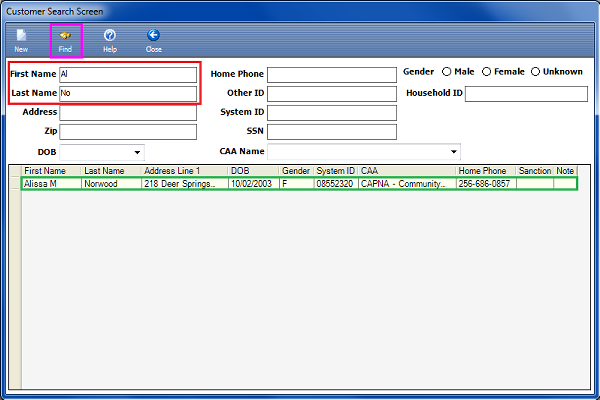This screenshot has width=600, height=400.
Task: Select the Male gender radio button
Action: pos(447,72)
